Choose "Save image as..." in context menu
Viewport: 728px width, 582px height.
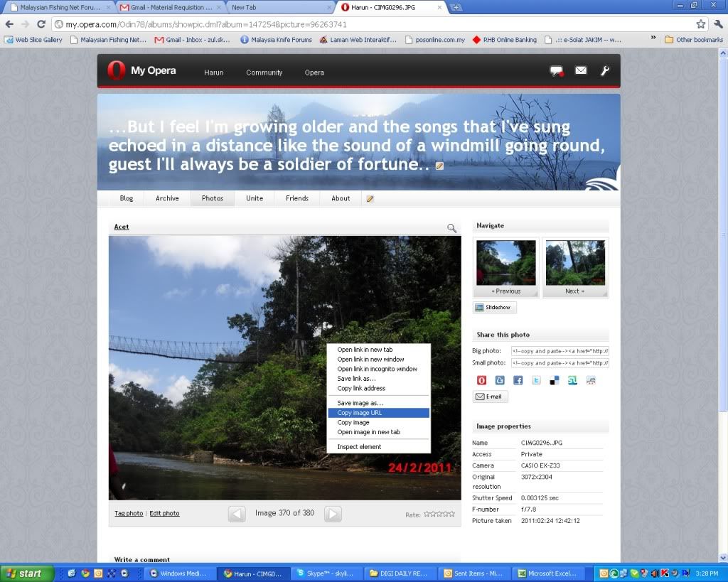360,403
